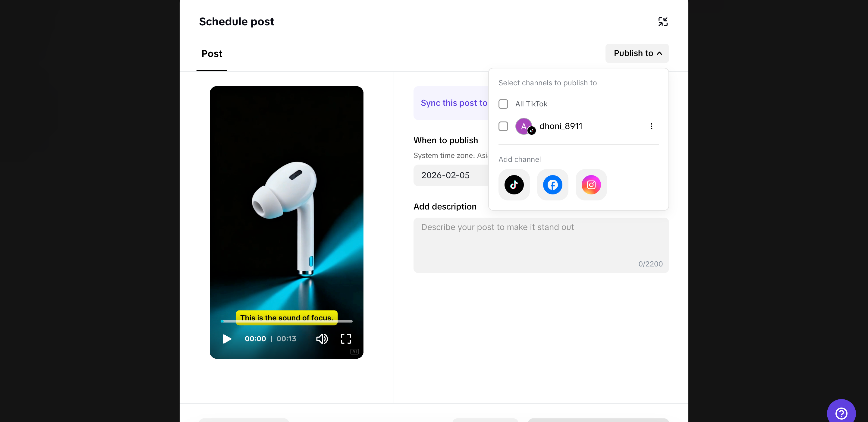Viewport: 868px width, 422px height.
Task: Check the All TikTok checkbox
Action: point(503,104)
